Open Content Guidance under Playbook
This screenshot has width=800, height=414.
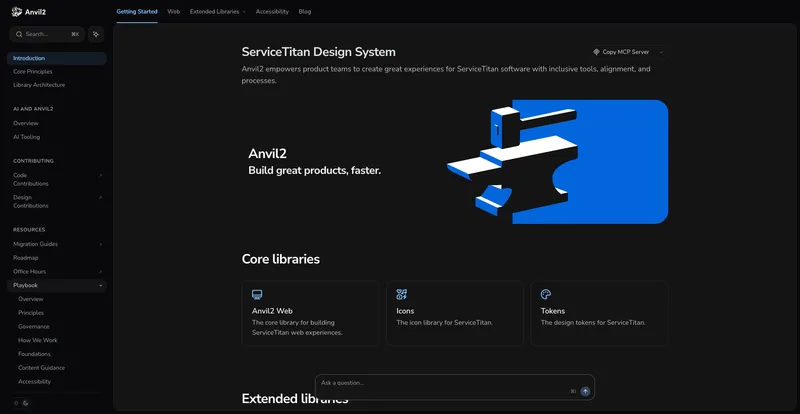[41, 368]
